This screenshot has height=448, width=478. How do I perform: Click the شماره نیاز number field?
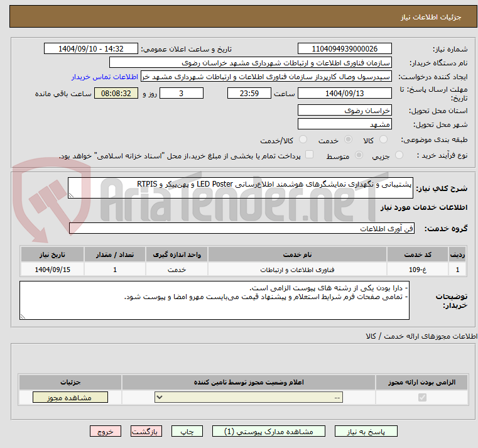click(344, 49)
